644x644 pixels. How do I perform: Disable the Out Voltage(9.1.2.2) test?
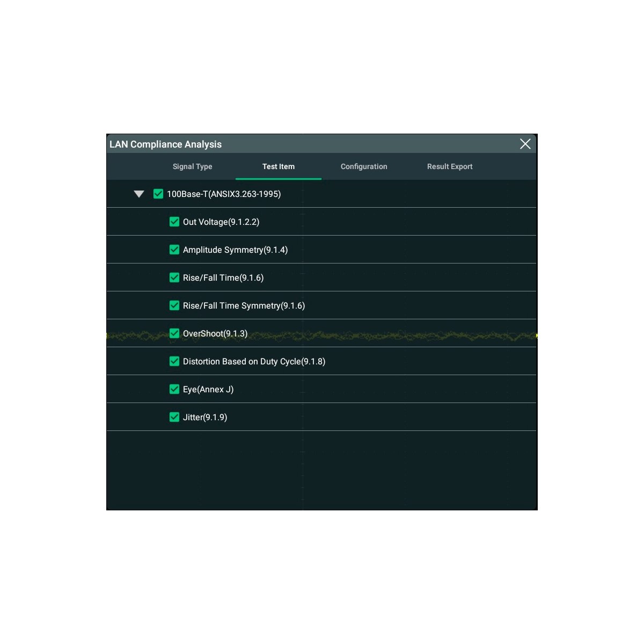click(174, 222)
